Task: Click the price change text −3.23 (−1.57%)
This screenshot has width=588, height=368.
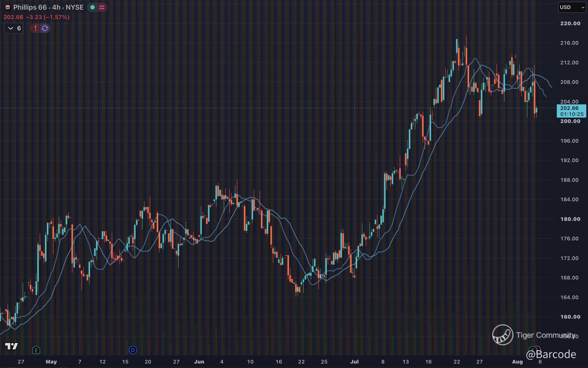Action: click(x=48, y=17)
